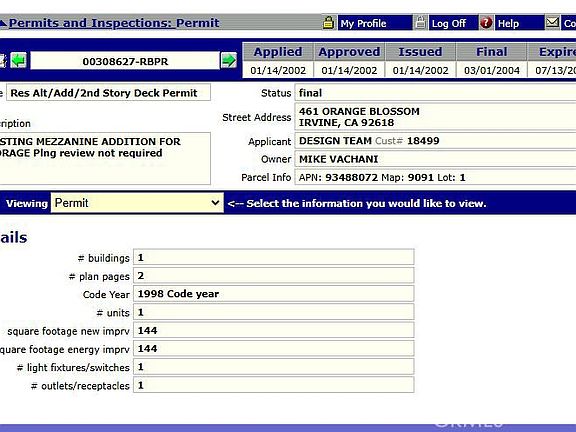Click the Code Year field

[274, 294]
